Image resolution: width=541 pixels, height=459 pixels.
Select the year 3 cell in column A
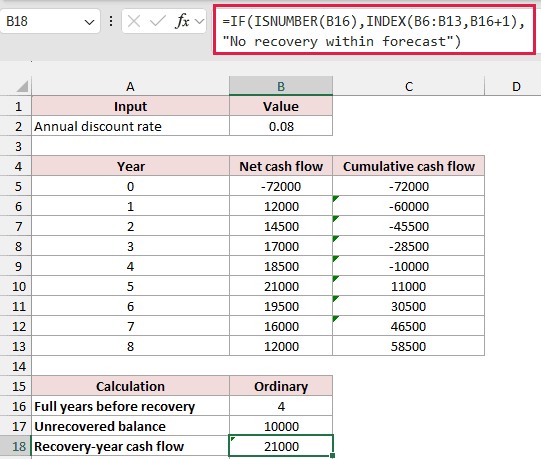[130, 246]
